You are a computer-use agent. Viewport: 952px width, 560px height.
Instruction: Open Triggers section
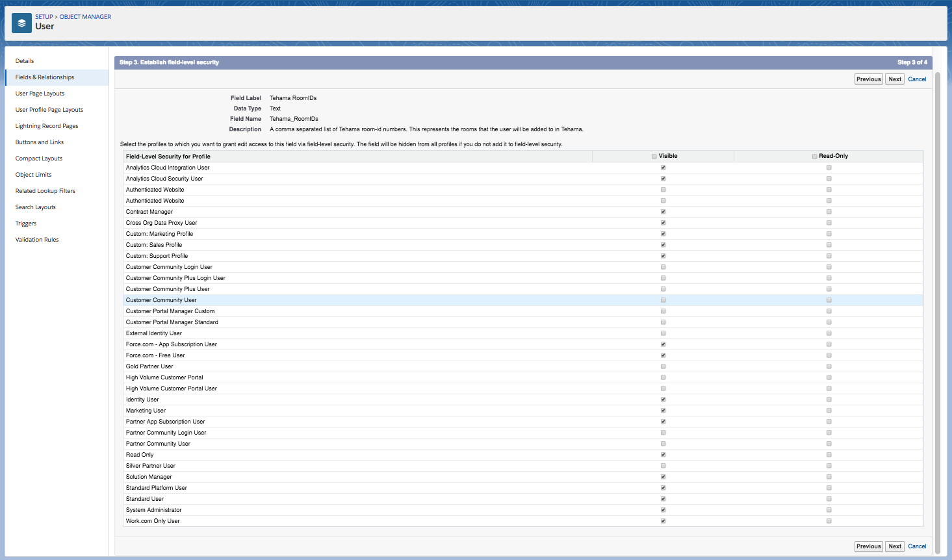point(26,223)
